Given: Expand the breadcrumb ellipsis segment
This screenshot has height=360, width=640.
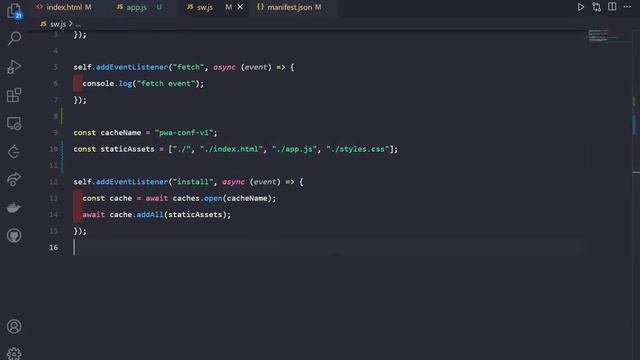Looking at the screenshot, I should pyautogui.click(x=78, y=24).
